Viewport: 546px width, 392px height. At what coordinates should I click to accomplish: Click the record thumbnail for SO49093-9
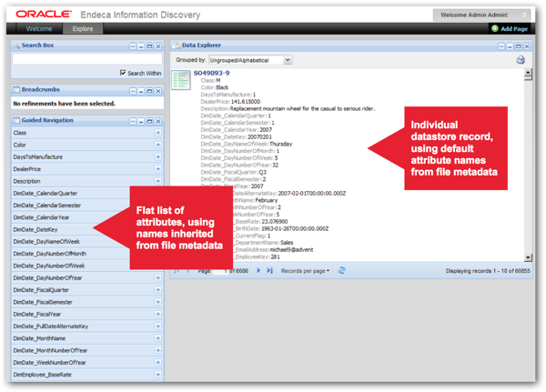pos(181,80)
